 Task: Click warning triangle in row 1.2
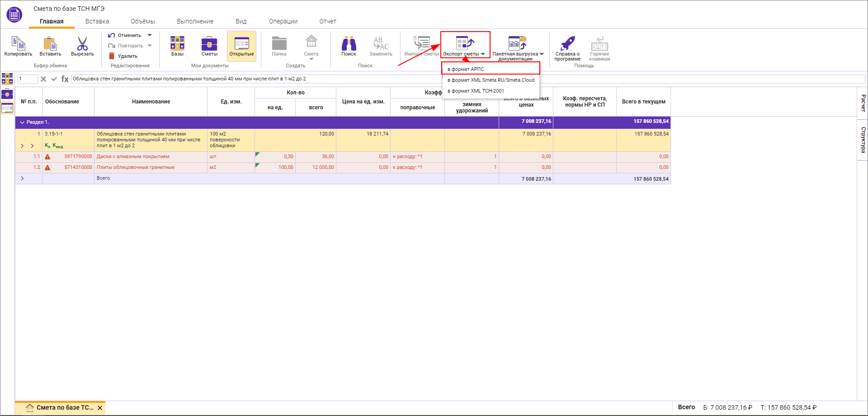(47, 168)
